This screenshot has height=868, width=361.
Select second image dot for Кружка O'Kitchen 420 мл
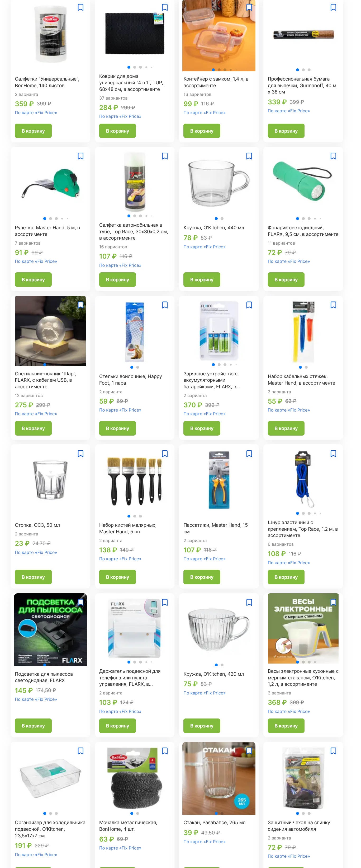(x=222, y=665)
